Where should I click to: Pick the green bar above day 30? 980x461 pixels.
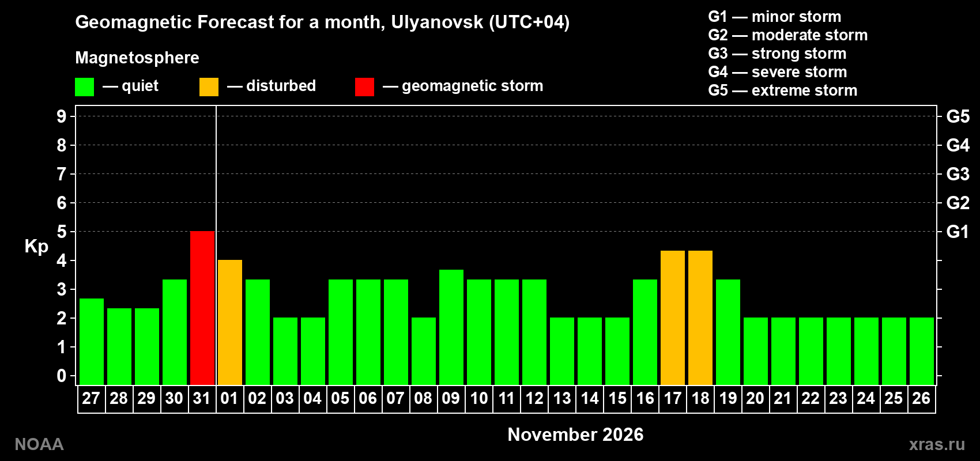point(175,332)
